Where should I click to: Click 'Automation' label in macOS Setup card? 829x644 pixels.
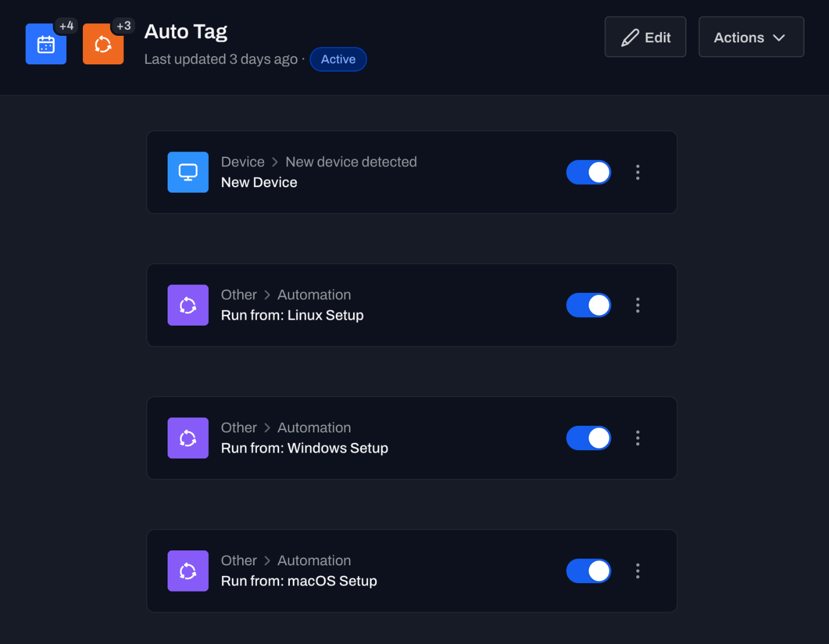(314, 561)
